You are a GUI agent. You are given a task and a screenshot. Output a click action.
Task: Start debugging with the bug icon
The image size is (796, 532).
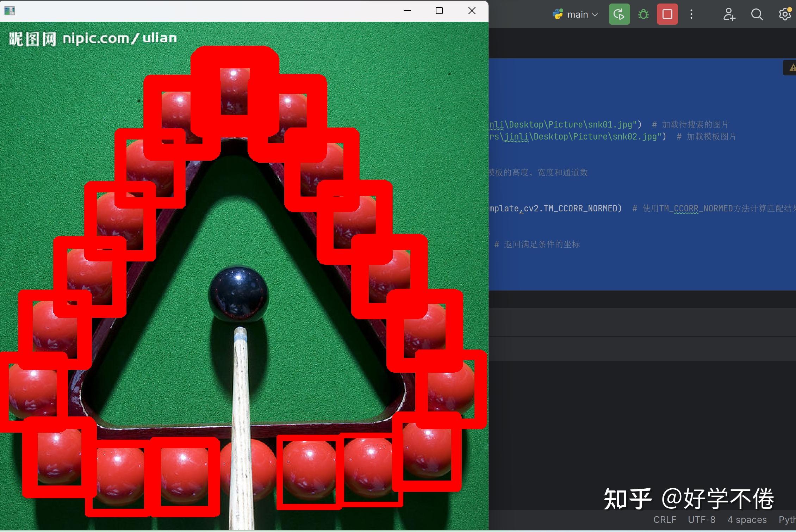(x=643, y=14)
